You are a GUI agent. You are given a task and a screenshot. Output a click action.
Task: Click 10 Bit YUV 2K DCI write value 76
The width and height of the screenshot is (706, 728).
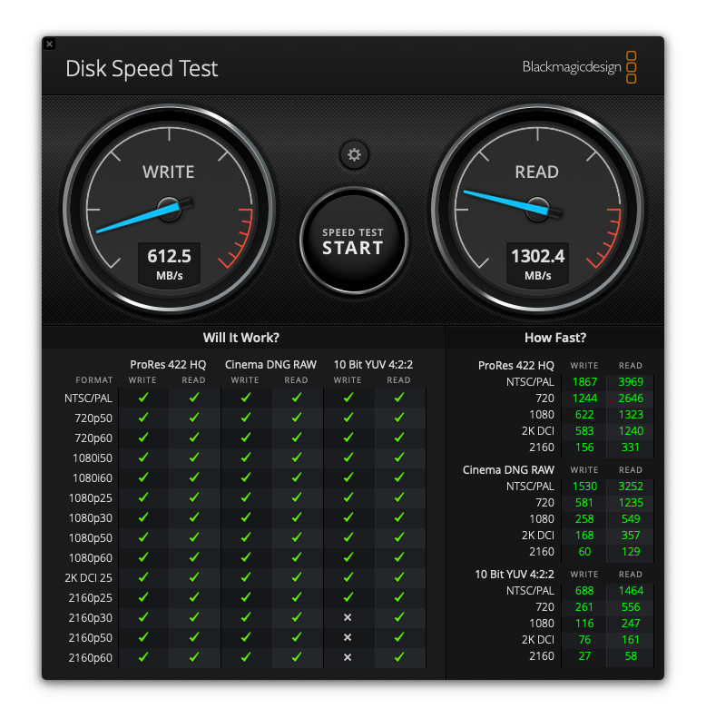584,640
